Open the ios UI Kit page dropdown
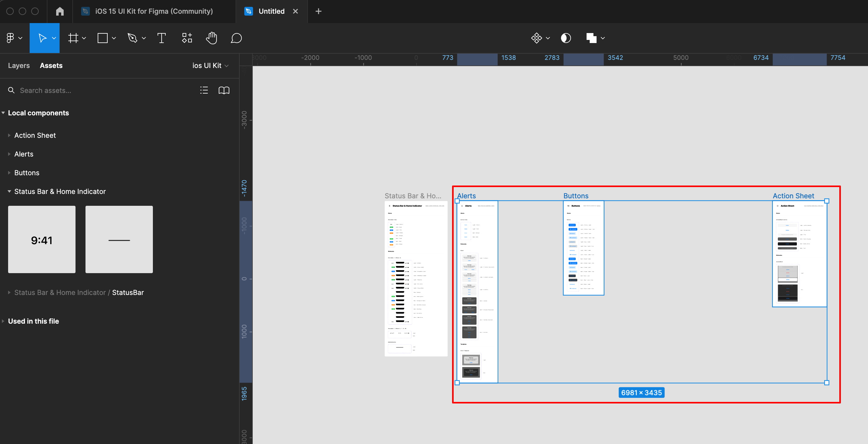This screenshot has height=444, width=868. point(210,66)
